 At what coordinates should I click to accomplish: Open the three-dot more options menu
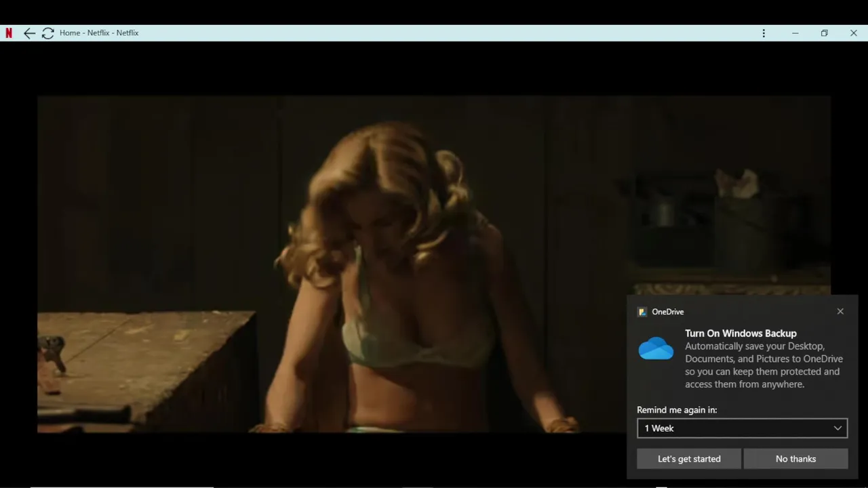pos(764,33)
